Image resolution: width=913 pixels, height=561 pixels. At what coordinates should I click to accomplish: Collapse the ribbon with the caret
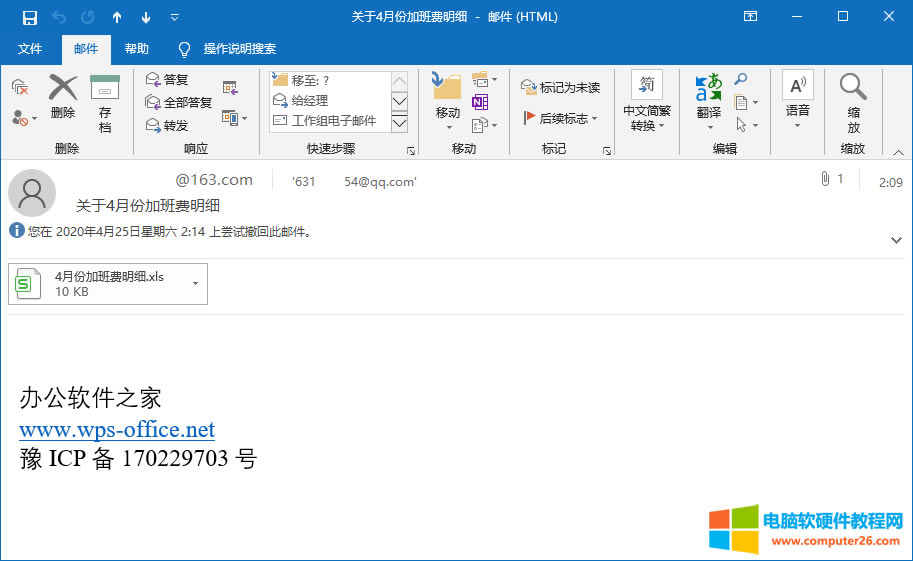tap(898, 153)
